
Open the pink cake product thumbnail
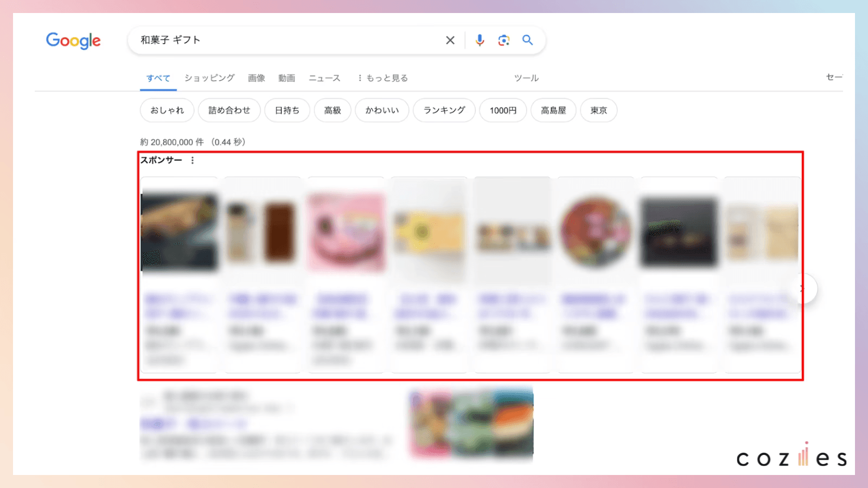pos(346,232)
